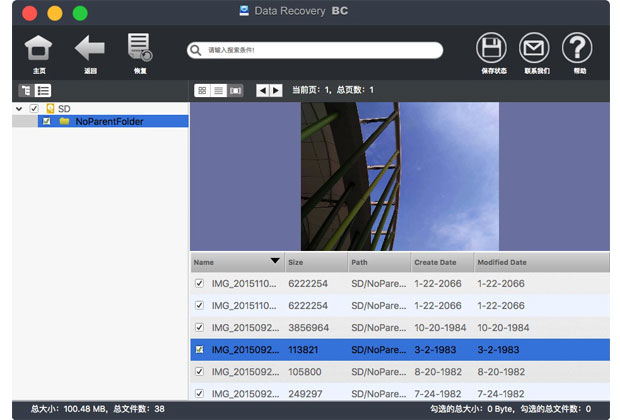Go to next page arrow

(x=276, y=91)
